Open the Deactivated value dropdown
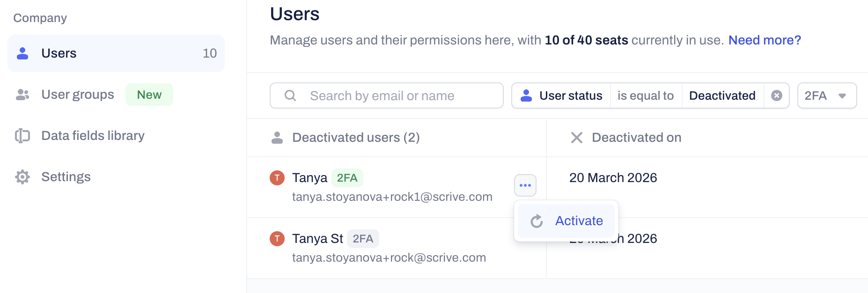The image size is (868, 293). pyautogui.click(x=722, y=95)
